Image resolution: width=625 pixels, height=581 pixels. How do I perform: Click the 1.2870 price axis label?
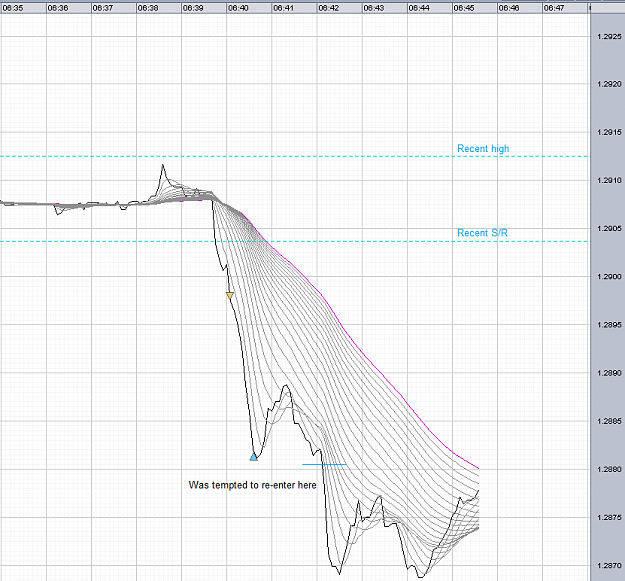(609, 565)
